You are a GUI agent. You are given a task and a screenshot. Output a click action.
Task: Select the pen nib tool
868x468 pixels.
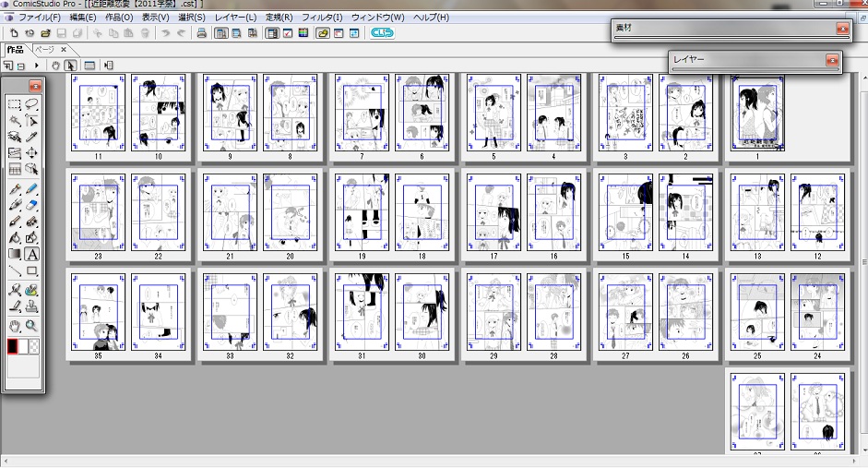click(15, 189)
